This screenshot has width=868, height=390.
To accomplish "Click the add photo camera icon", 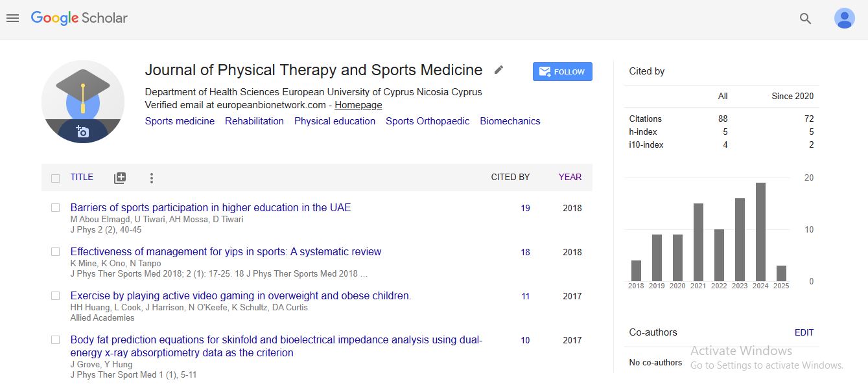I will pos(82,132).
